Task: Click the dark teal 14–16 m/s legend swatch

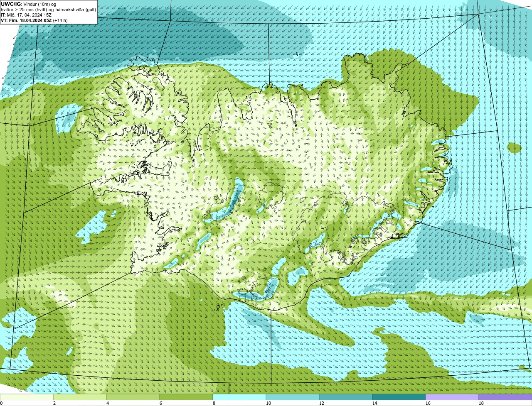Action: click(x=399, y=397)
